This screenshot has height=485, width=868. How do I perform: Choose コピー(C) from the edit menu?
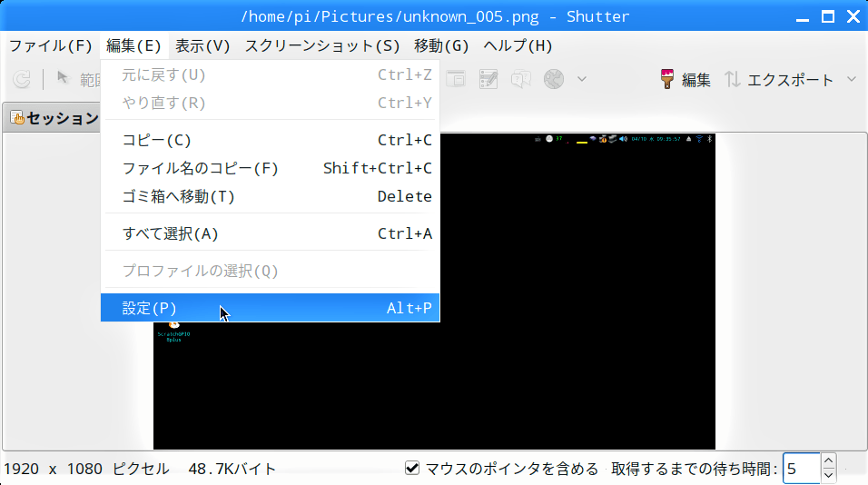click(x=271, y=140)
